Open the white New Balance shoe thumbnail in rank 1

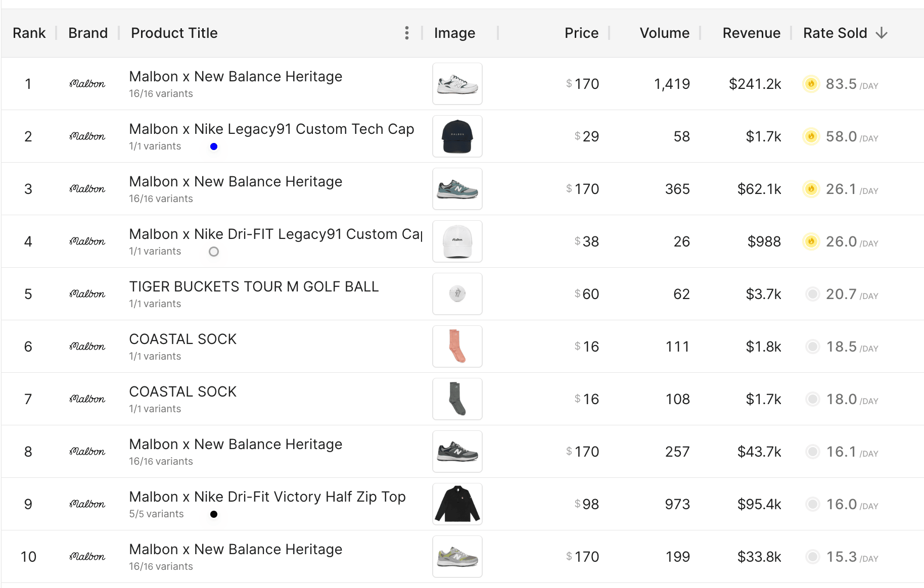pyautogui.click(x=457, y=84)
